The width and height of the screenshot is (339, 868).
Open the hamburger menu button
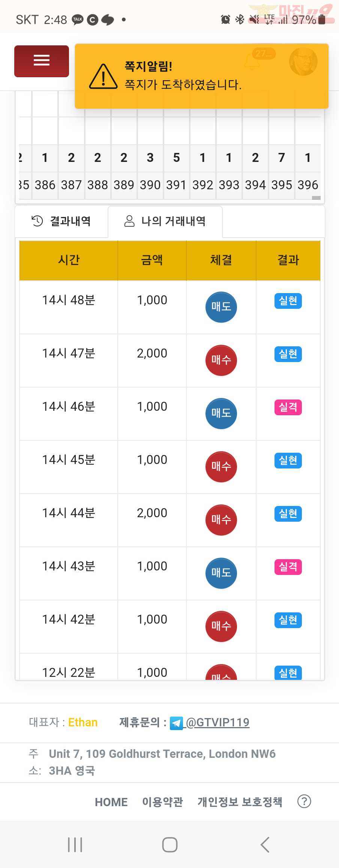pyautogui.click(x=42, y=61)
